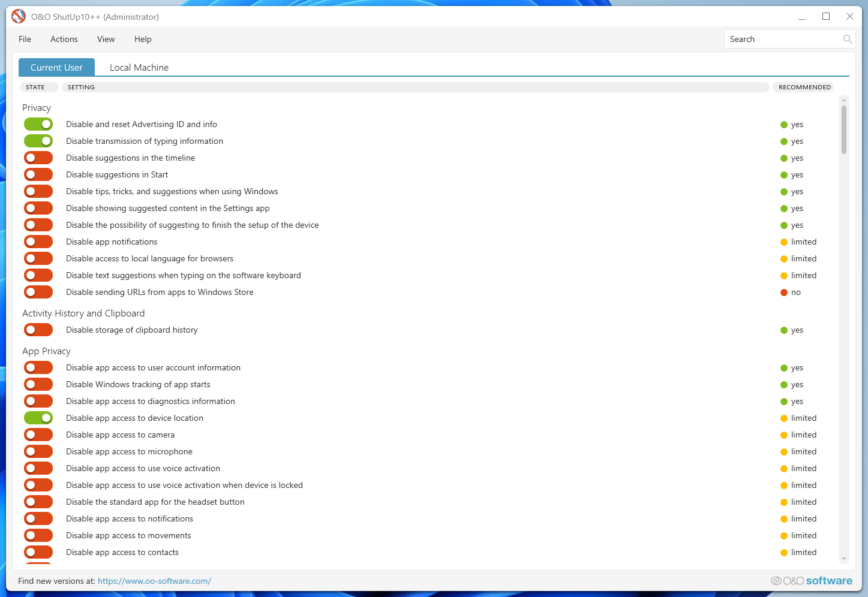This screenshot has width=868, height=597.
Task: Open the Help menu
Action: pyautogui.click(x=143, y=39)
